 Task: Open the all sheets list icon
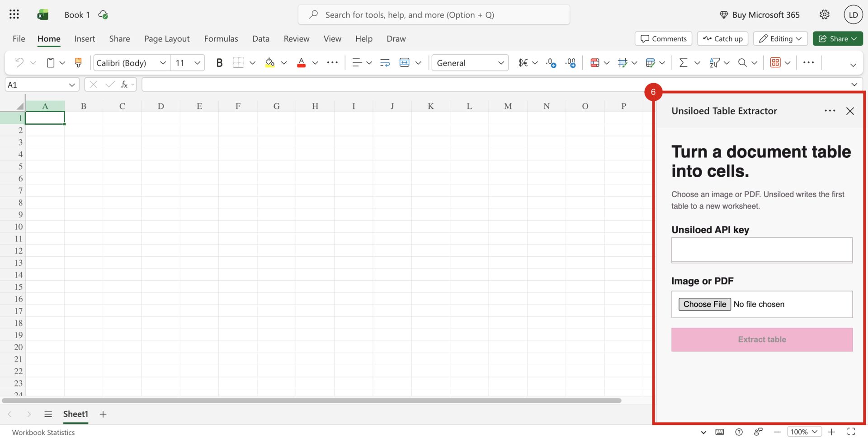click(x=48, y=414)
